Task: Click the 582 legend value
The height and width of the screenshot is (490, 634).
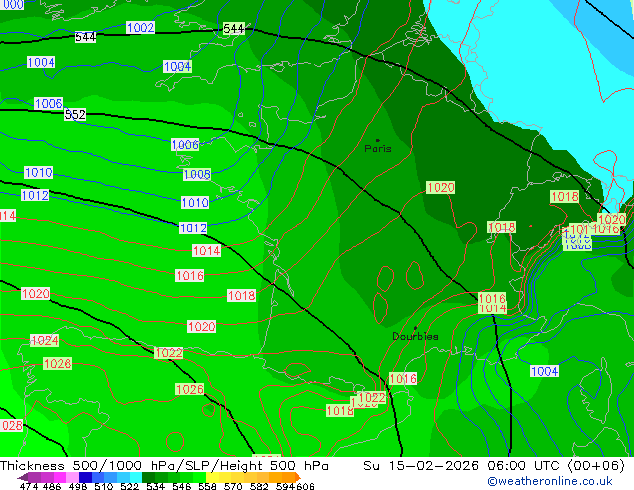Action: (x=259, y=486)
